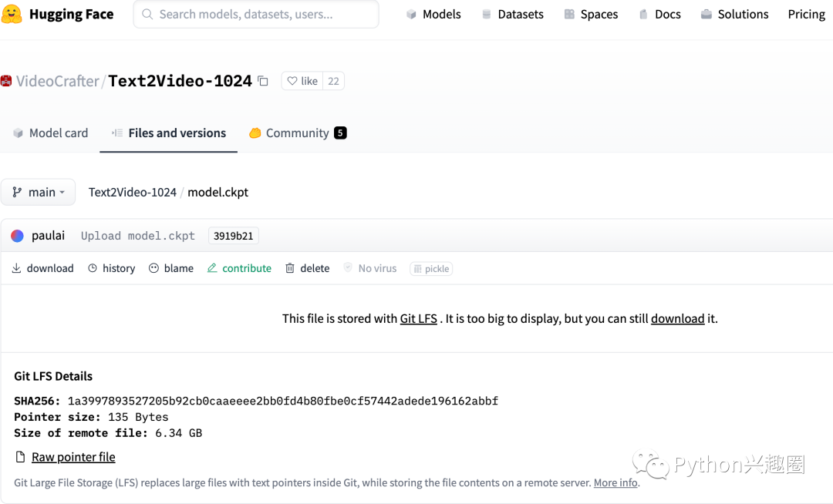Click the Pointer size 135 Bytes text
Viewport: 833px width, 504px height.
(x=91, y=417)
